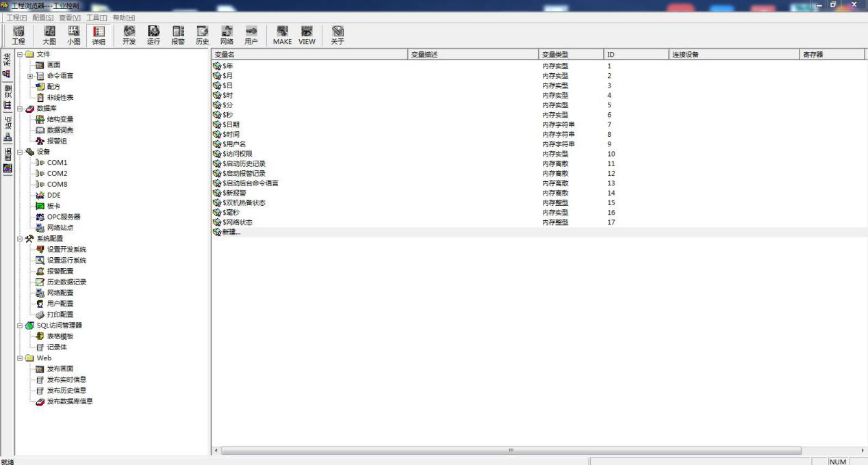Open the 开发 (develop) toolbar icon

coord(129,35)
